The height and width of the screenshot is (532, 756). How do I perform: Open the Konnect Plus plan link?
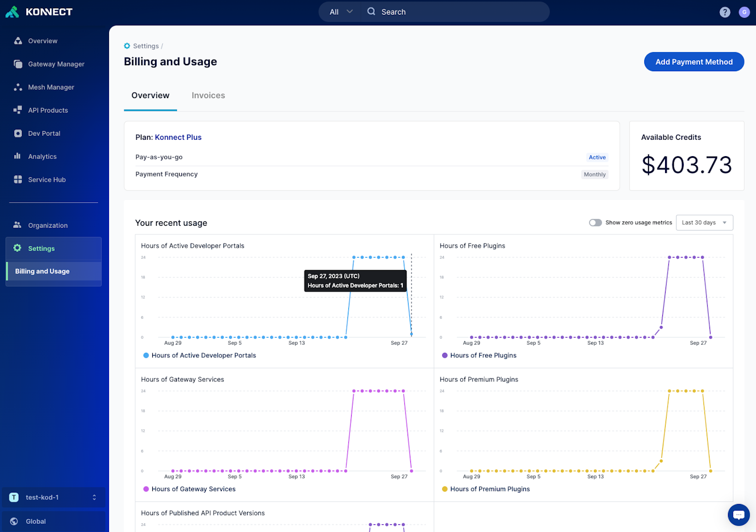[177, 137]
